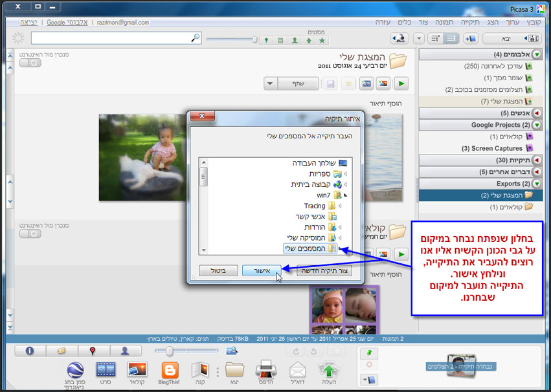Create movie presentation icon in המצגת שלי header
The width and height of the screenshot is (551, 392).
[x=366, y=84]
